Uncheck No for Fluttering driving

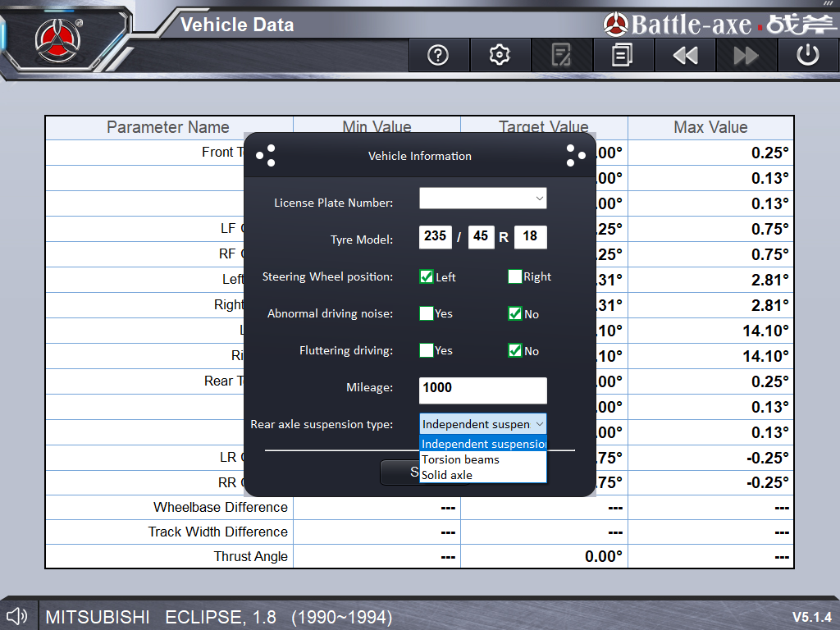tap(515, 350)
